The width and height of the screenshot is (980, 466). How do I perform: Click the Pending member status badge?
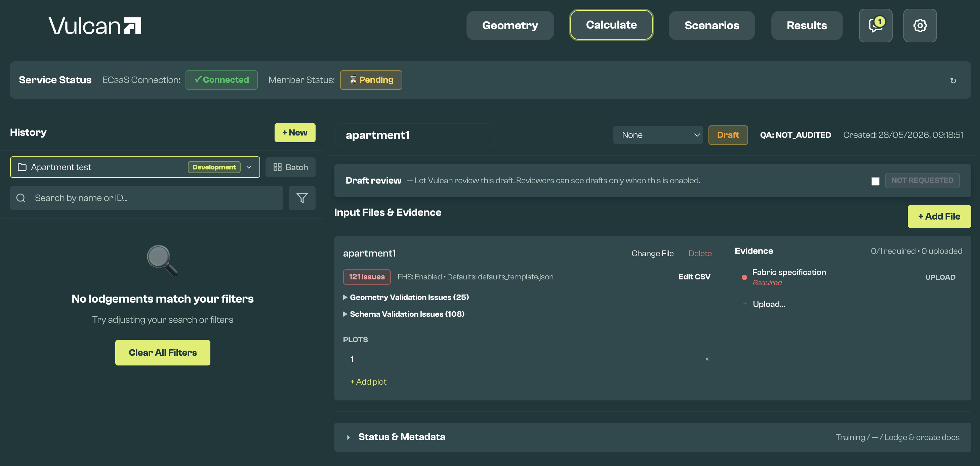pyautogui.click(x=371, y=80)
